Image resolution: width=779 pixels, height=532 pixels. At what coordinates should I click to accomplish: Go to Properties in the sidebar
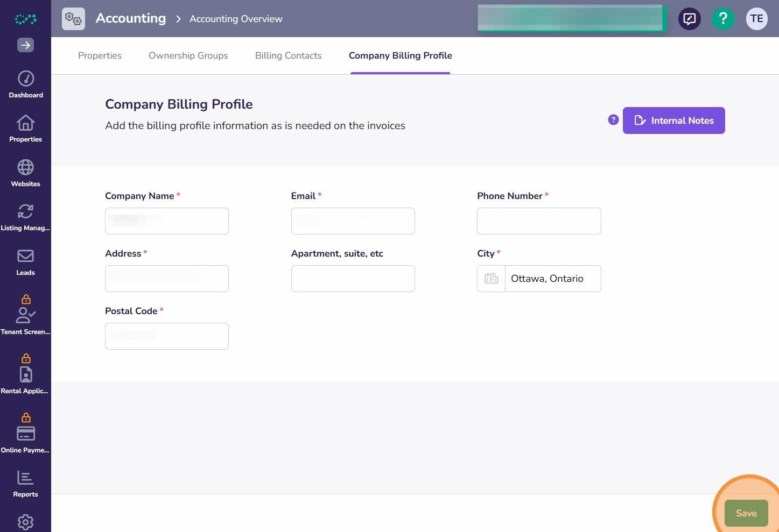(25, 129)
